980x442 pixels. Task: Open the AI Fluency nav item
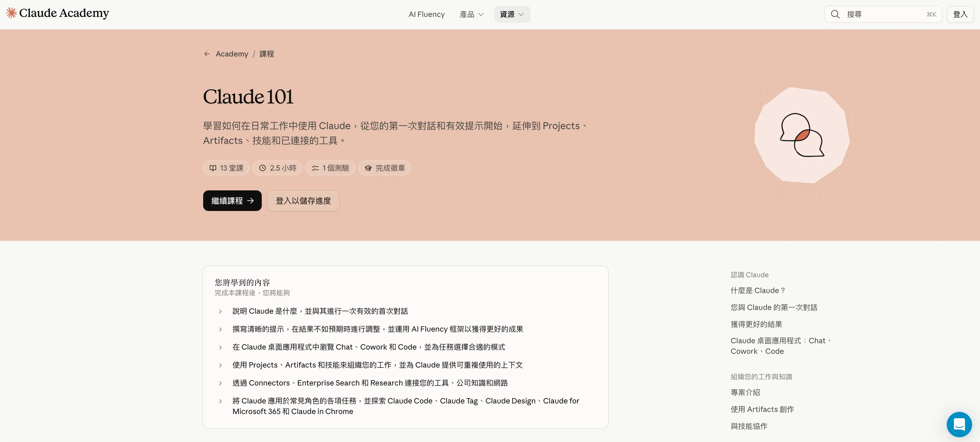[x=426, y=15]
